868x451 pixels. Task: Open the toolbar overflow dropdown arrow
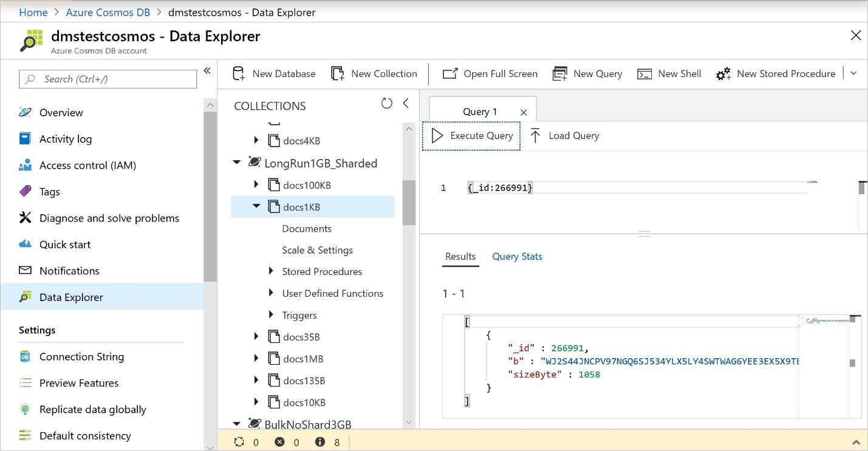(853, 73)
